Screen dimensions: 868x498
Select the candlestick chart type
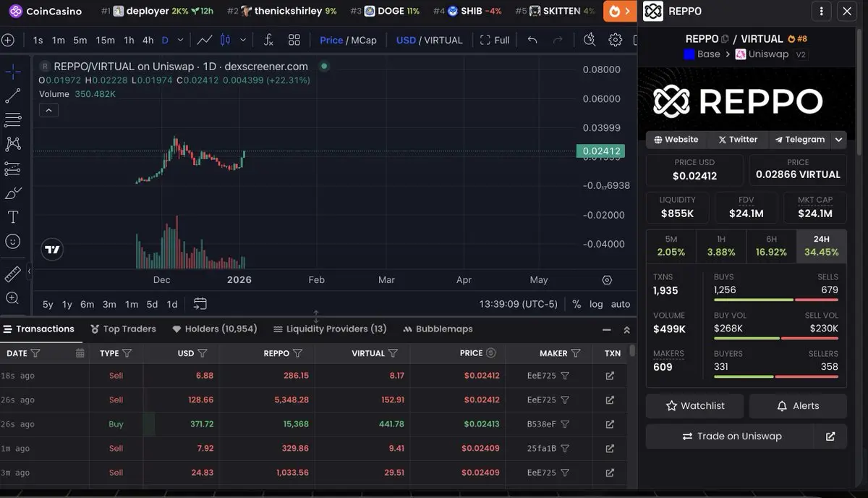(225, 40)
